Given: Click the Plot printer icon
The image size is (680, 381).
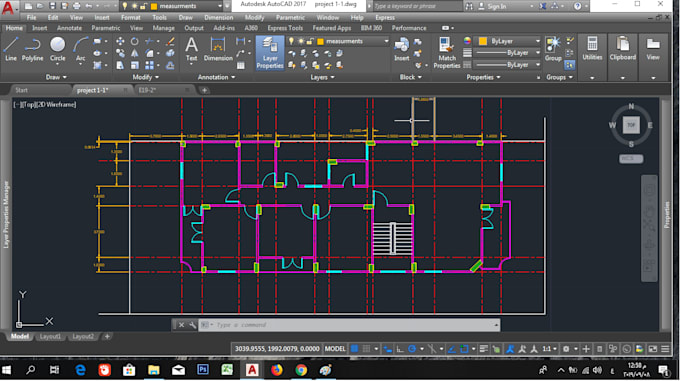Looking at the screenshot, I should tap(76, 6).
